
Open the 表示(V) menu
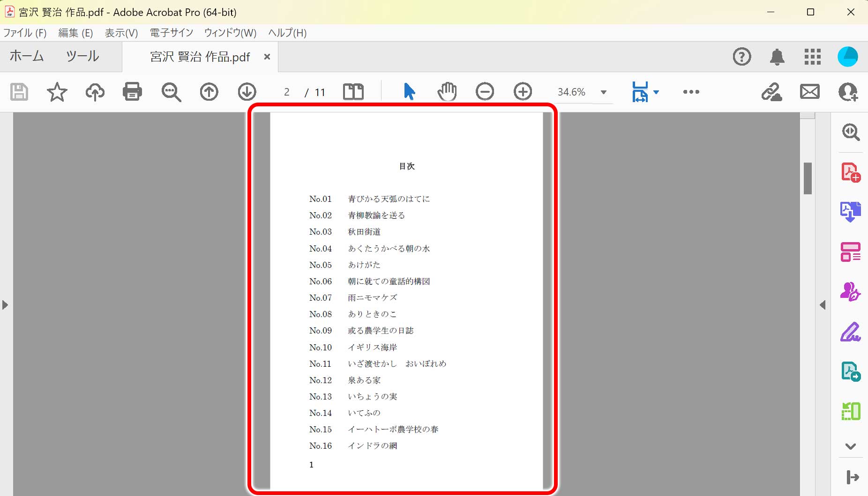coord(121,33)
